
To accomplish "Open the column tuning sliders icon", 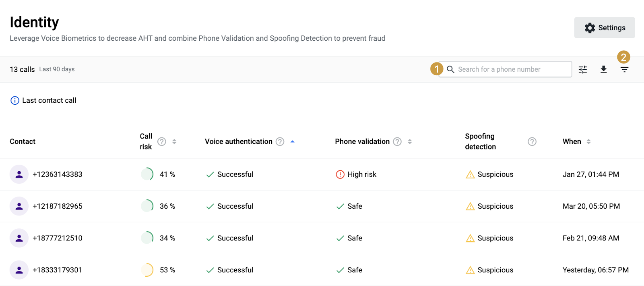I will tap(583, 69).
